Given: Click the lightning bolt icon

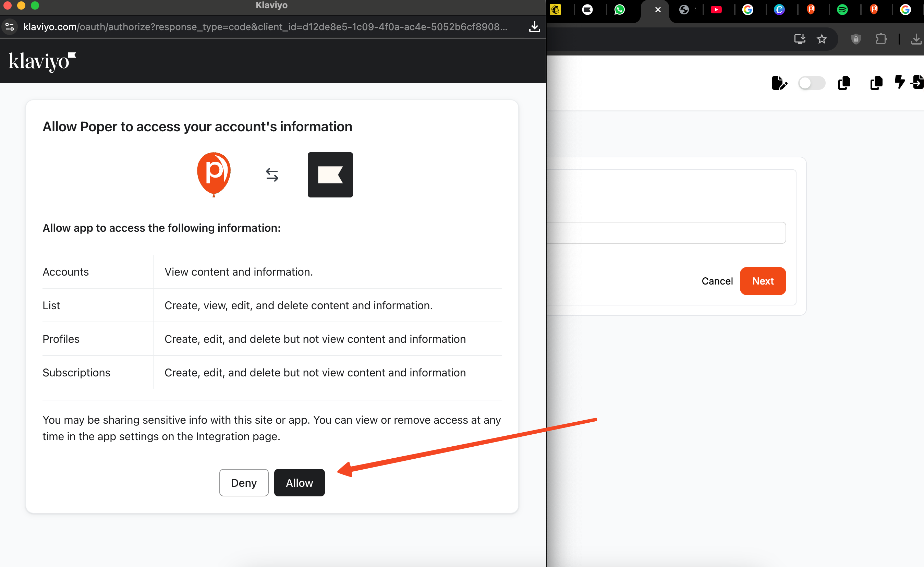Looking at the screenshot, I should 900,82.
